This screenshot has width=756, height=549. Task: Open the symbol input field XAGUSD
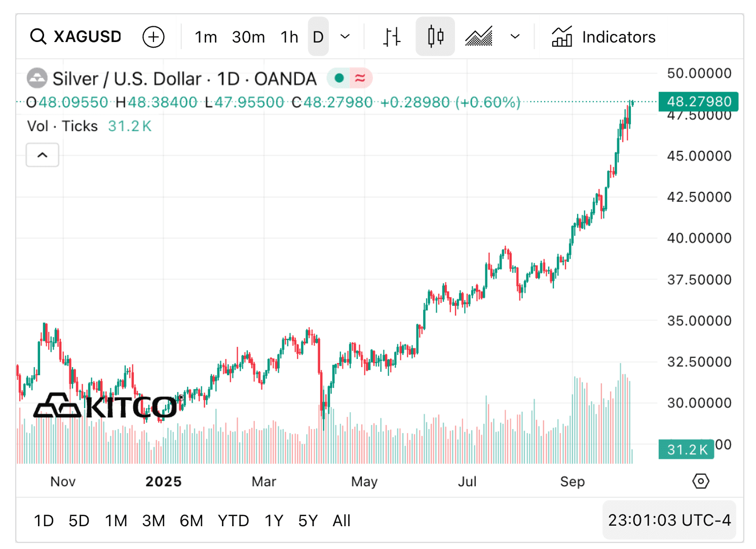click(x=87, y=36)
